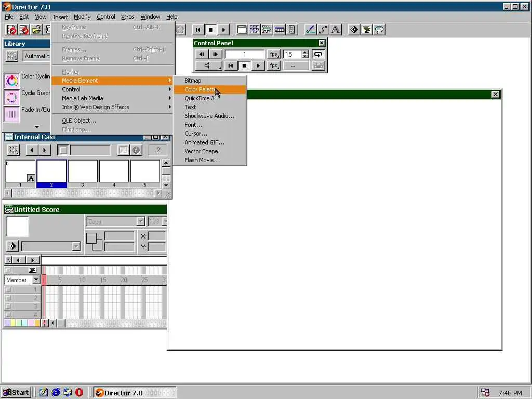
Task: Click the New Movie toolbar icon
Action: click(11, 30)
